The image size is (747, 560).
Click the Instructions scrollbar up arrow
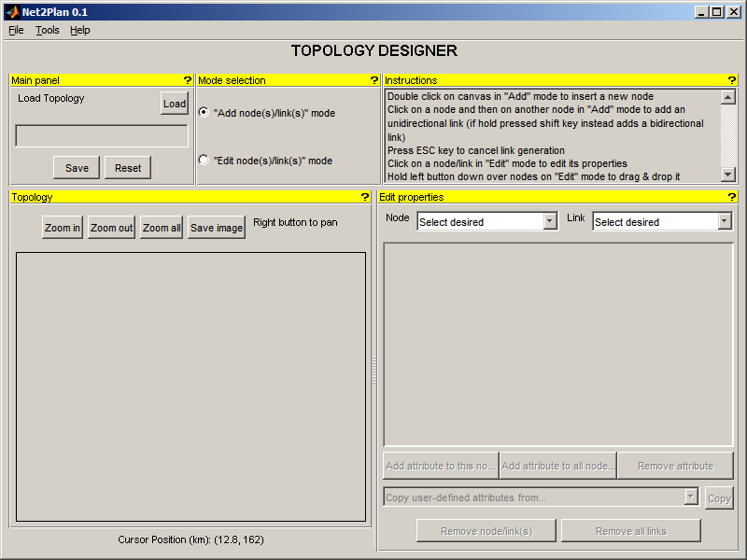coord(728,97)
